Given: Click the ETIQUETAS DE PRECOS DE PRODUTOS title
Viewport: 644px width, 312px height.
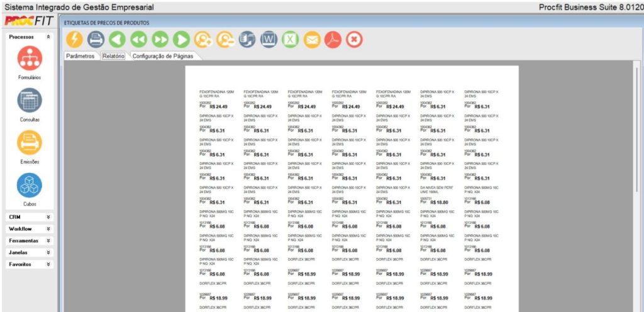Looking at the screenshot, I should click(x=107, y=23).
